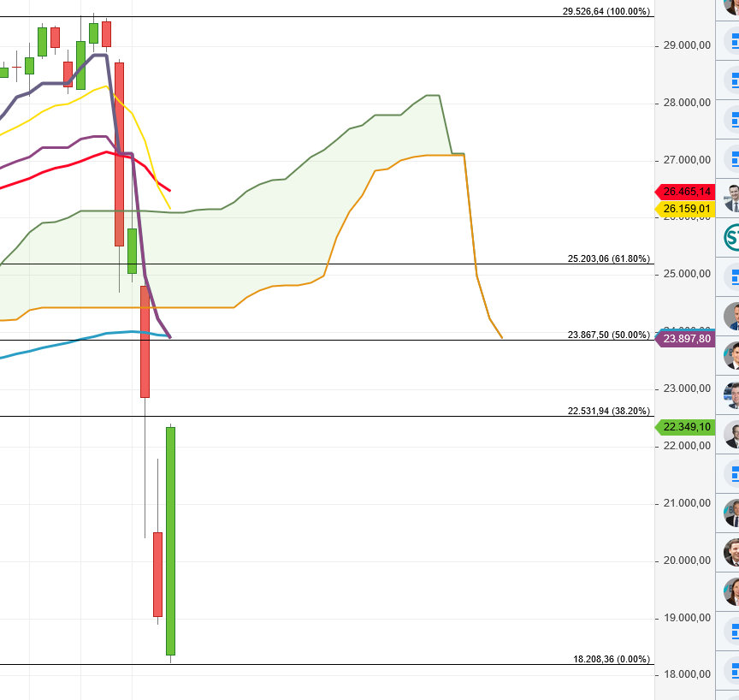Click the yellow 26.159,01 price tag

685,209
